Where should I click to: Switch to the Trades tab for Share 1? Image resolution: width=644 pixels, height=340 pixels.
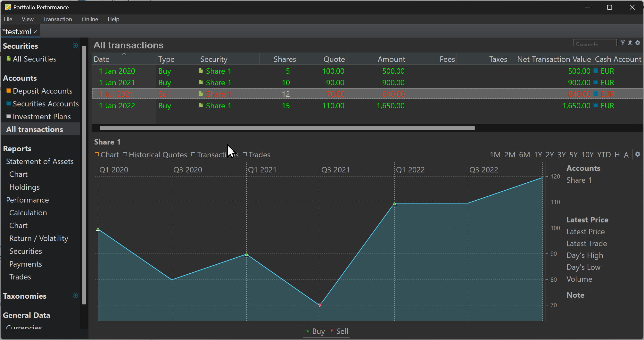257,155
